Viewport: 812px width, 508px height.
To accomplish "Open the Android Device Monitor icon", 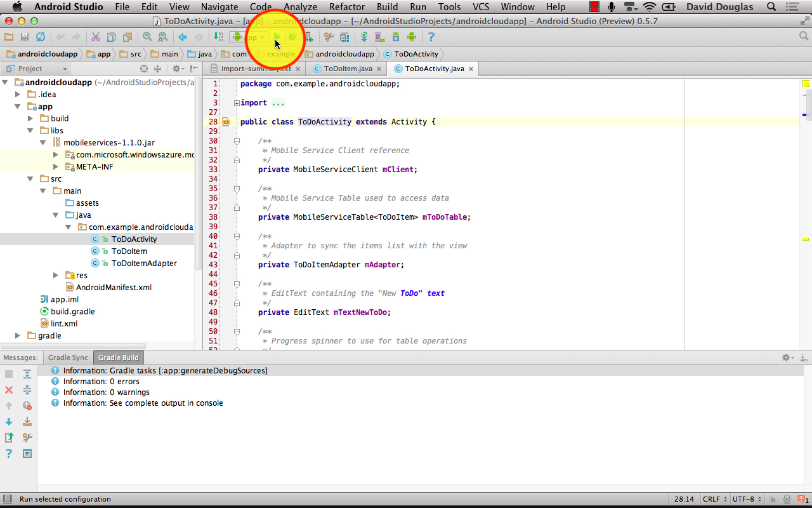I will click(412, 37).
